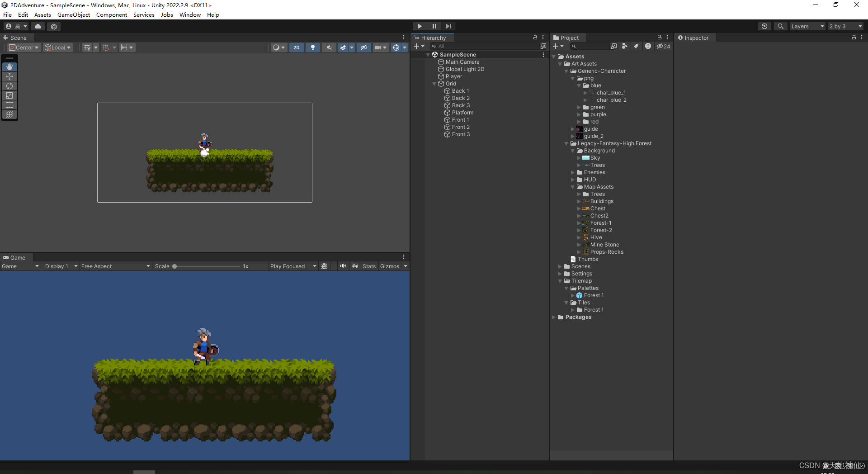Toggle scene visibility of hidden objects

coord(364,47)
